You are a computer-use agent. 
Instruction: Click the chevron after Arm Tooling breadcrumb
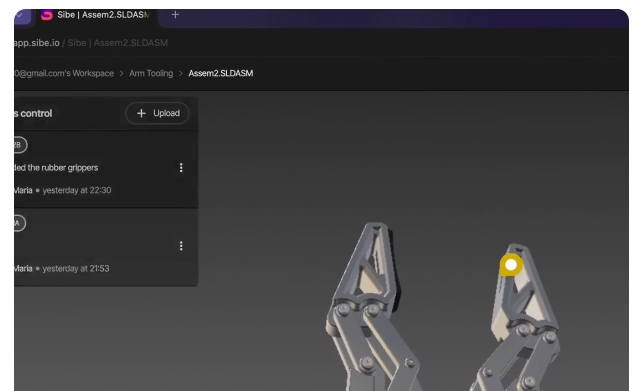pos(181,74)
